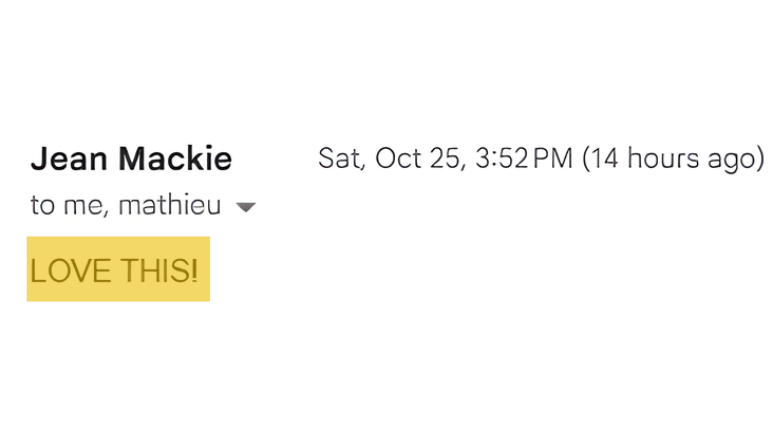Click the highlighted LOVE THIS! text
Screen dimensions: 783x440
click(x=115, y=270)
